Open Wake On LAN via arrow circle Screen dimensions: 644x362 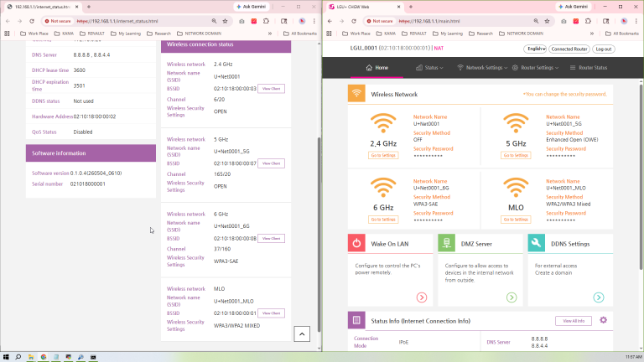tap(422, 297)
